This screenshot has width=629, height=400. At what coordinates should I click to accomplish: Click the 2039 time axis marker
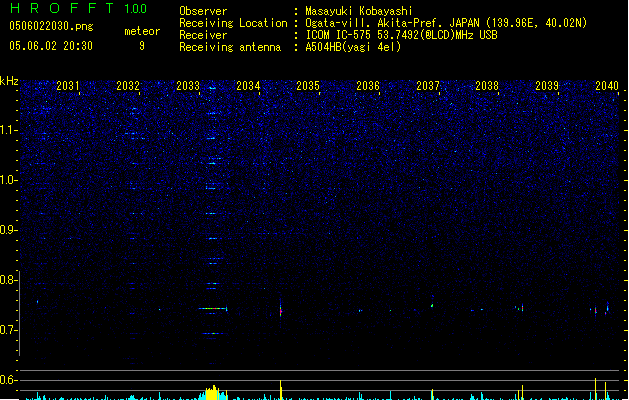pyautogui.click(x=547, y=86)
